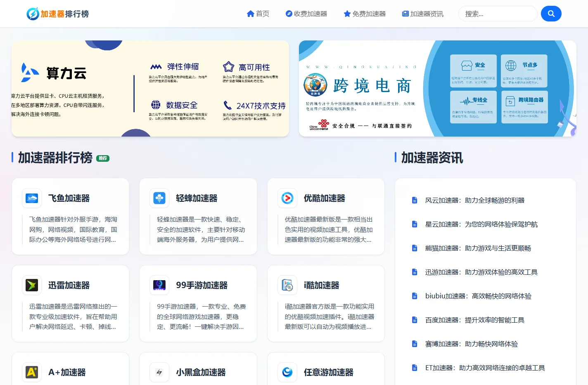The width and height of the screenshot is (588, 385).
Task: Click the 小黑盒加速器 app icon
Action: [159, 372]
